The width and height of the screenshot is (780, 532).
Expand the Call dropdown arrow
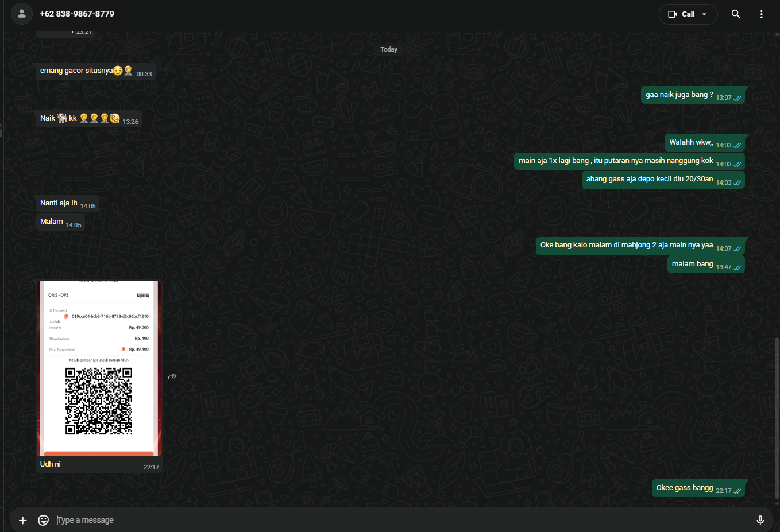pos(704,14)
